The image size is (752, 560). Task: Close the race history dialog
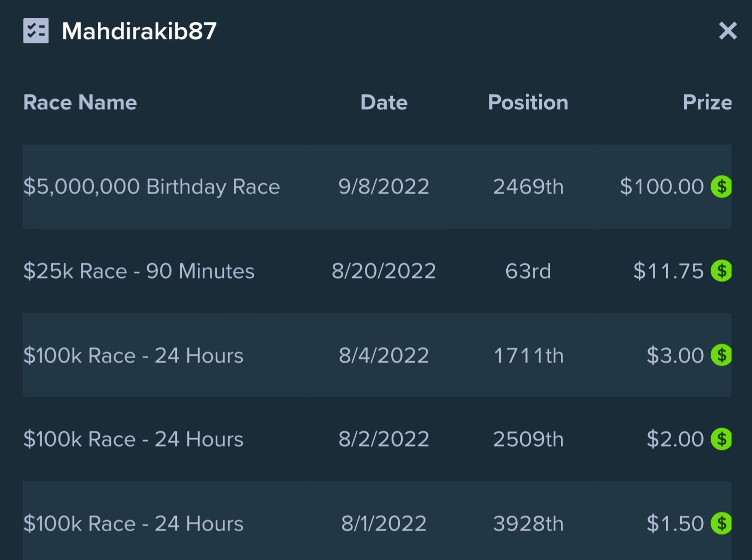(728, 31)
